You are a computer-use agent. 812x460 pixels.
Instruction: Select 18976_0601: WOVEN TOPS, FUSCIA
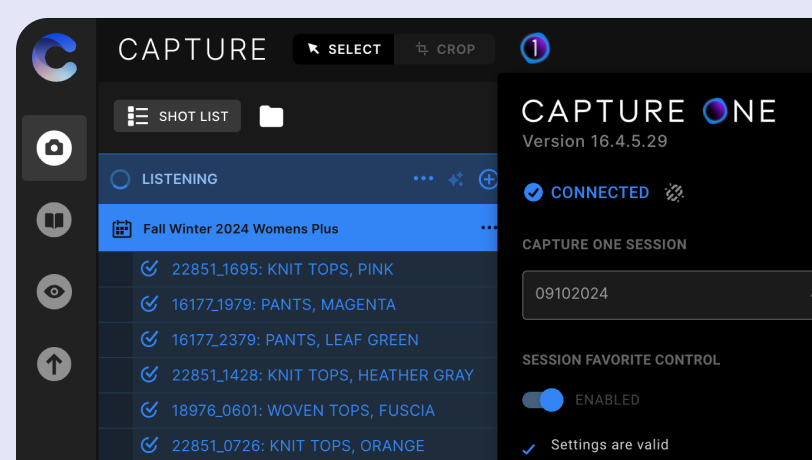click(x=298, y=410)
